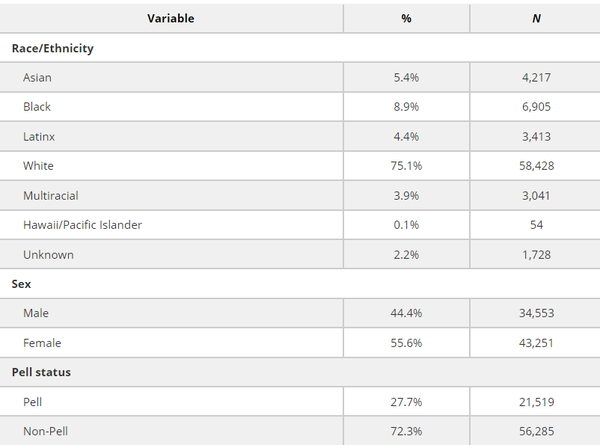Select the Unknown percentage 2.2%
Screen dimensions: 600x445
click(x=406, y=254)
